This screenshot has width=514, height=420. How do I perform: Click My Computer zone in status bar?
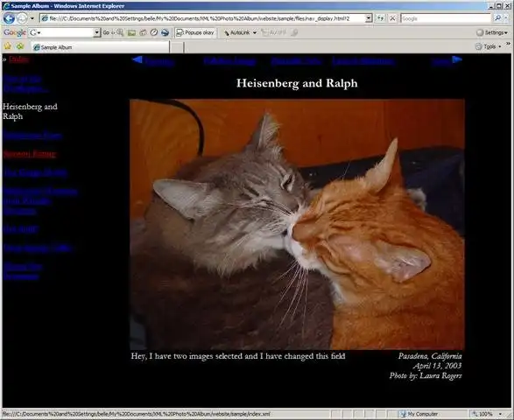click(x=419, y=414)
